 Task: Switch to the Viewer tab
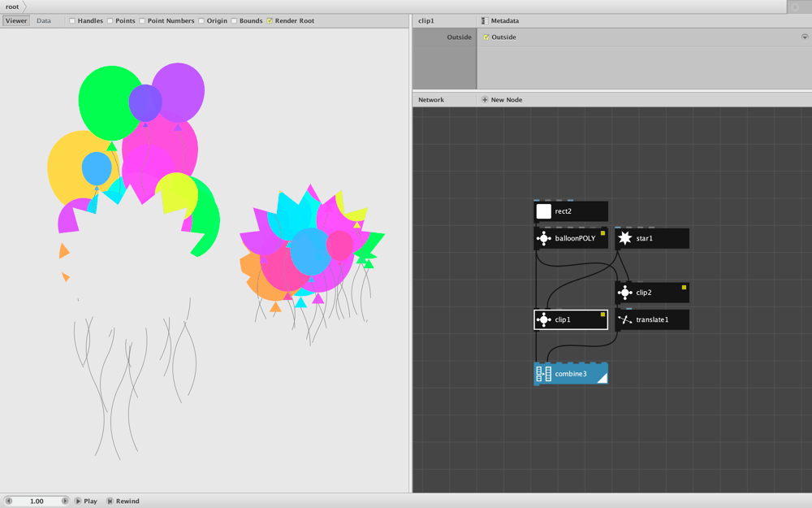pos(16,21)
